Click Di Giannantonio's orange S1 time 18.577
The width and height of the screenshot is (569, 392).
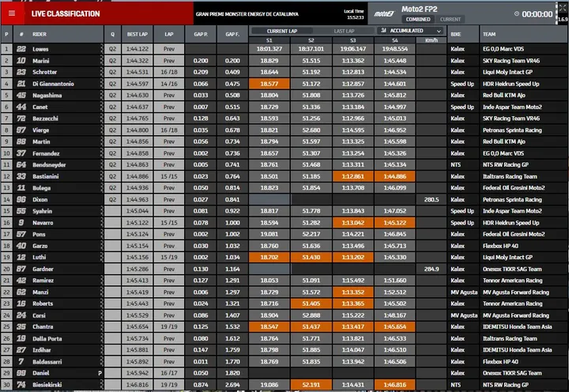(x=269, y=84)
